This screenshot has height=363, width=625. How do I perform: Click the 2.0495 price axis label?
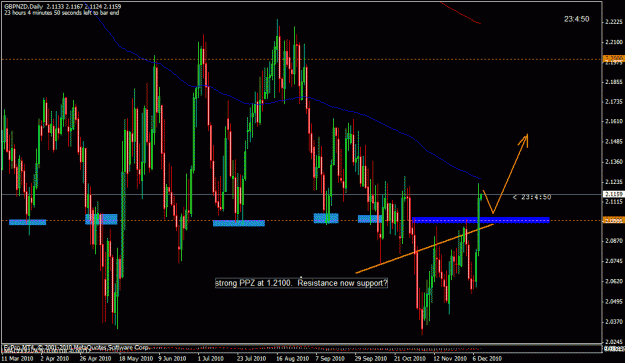point(614,301)
